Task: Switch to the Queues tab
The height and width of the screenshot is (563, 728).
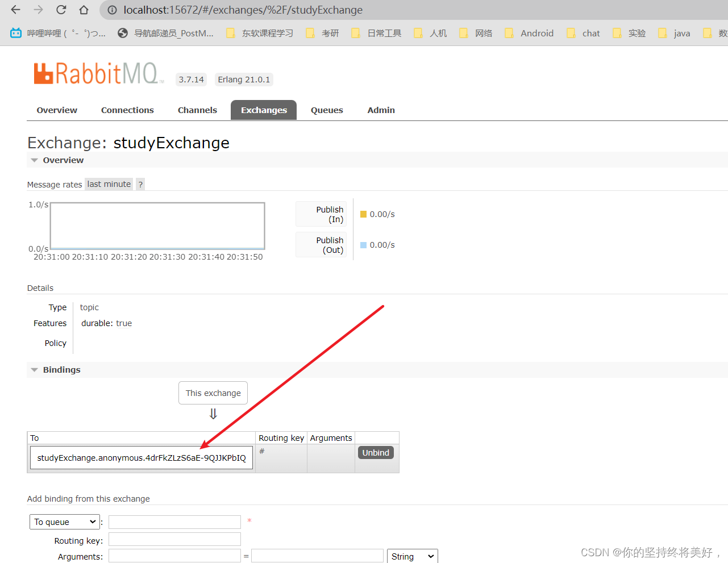Action: point(327,110)
